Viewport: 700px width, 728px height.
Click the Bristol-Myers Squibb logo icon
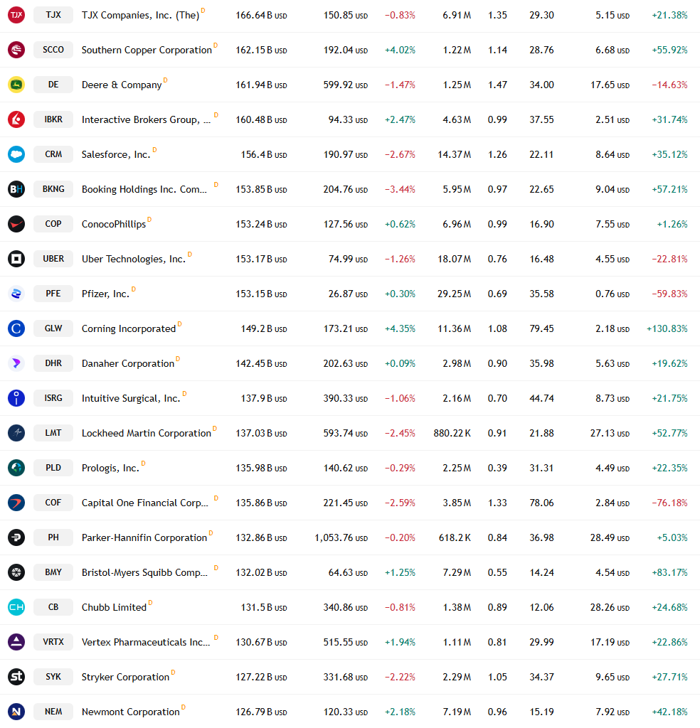(x=16, y=572)
